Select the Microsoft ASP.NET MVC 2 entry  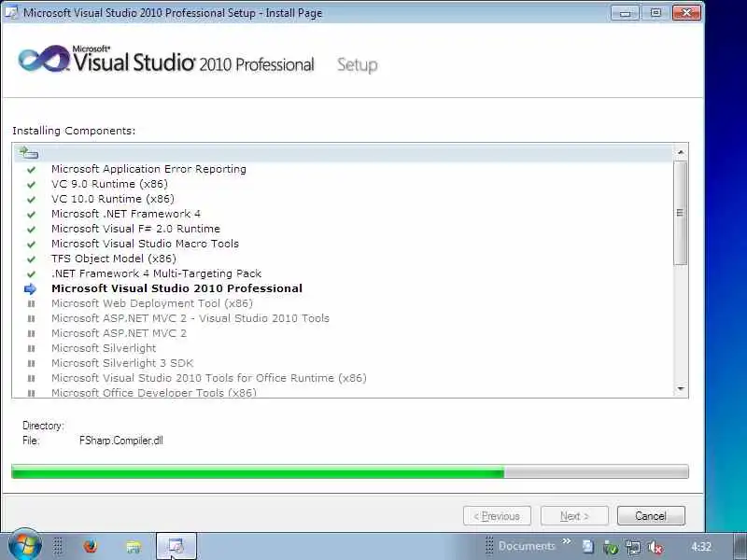point(120,333)
